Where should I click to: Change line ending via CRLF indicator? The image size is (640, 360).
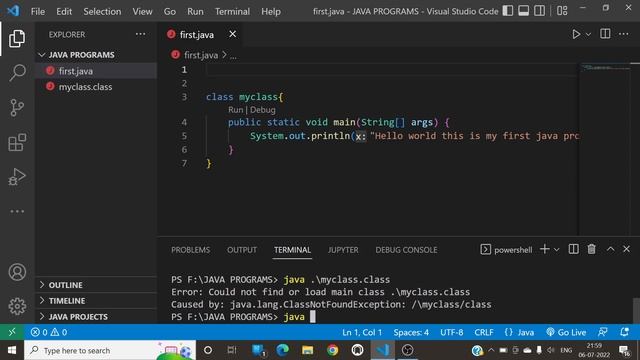[484, 332]
